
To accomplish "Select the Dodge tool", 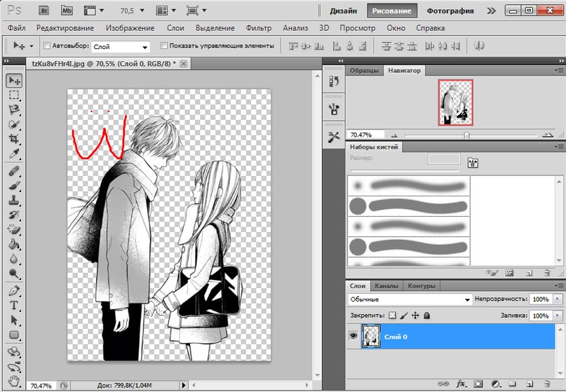I will (x=14, y=273).
